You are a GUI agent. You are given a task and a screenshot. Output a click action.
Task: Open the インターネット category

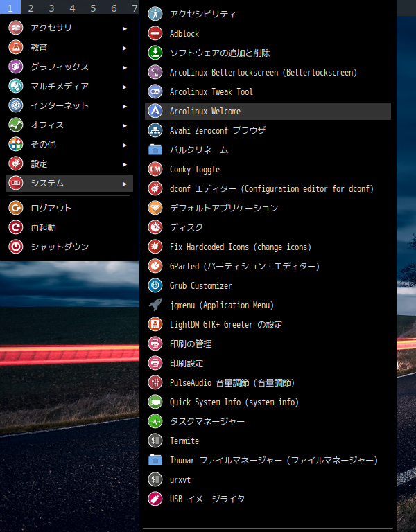(x=69, y=105)
